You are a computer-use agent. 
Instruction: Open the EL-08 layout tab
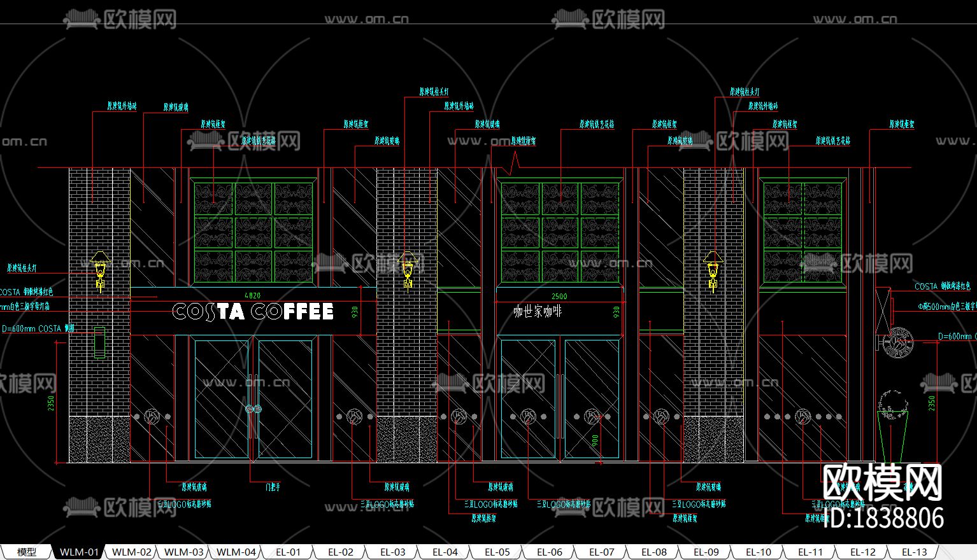[x=654, y=552]
